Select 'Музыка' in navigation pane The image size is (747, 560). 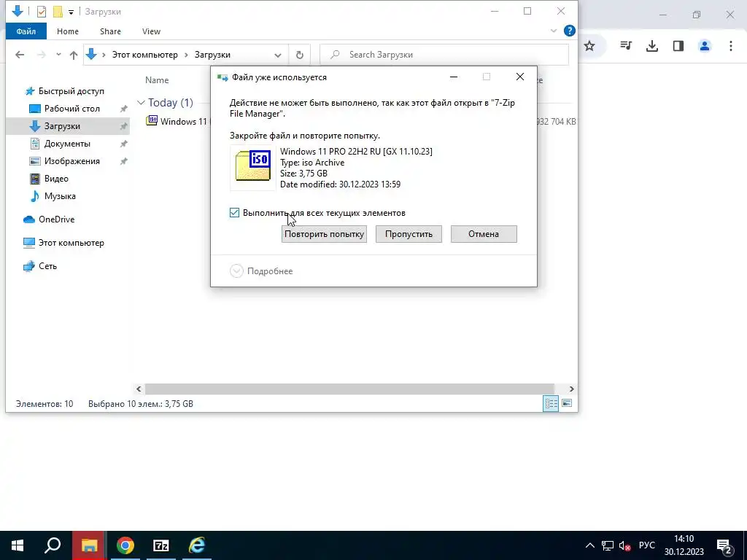[x=60, y=196]
